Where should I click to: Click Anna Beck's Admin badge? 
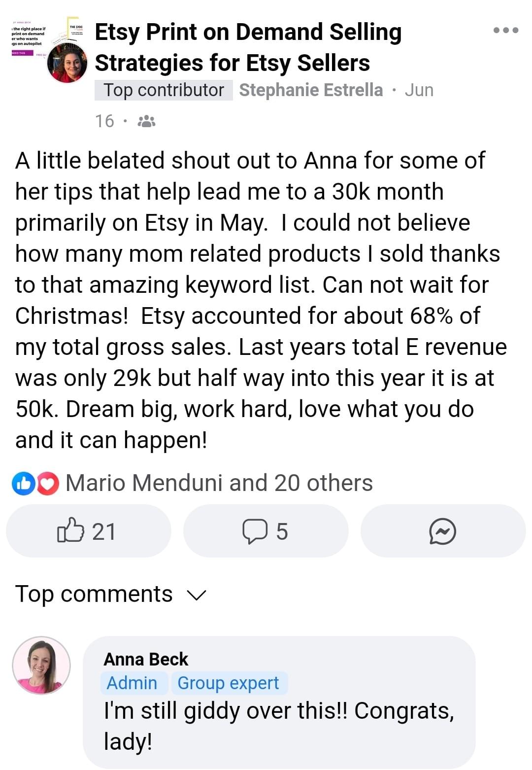[132, 683]
